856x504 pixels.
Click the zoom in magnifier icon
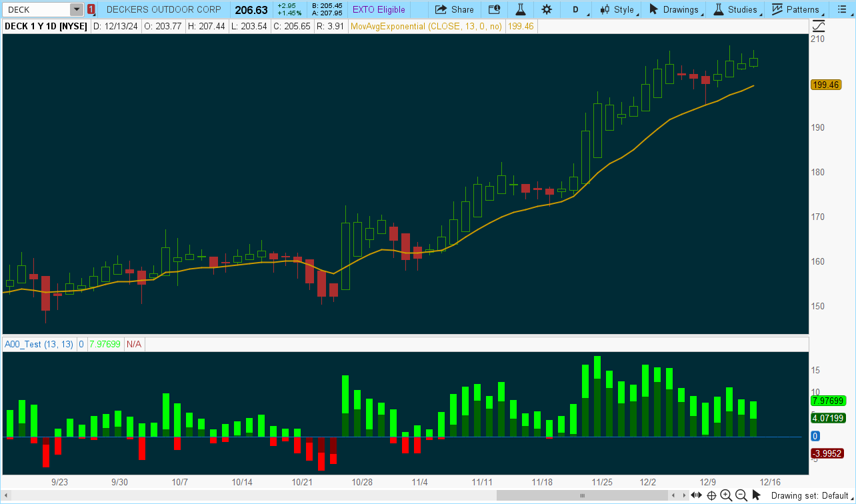pyautogui.click(x=727, y=495)
